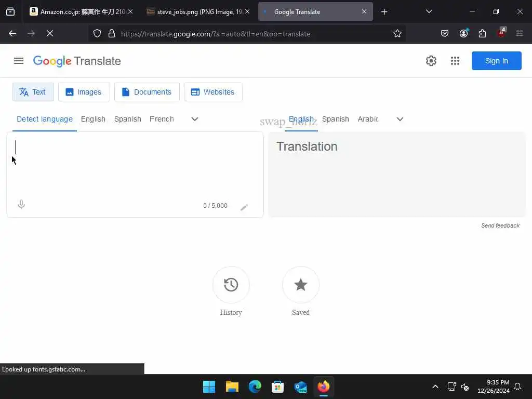
Task: Select Detect language as source
Action: (45, 119)
